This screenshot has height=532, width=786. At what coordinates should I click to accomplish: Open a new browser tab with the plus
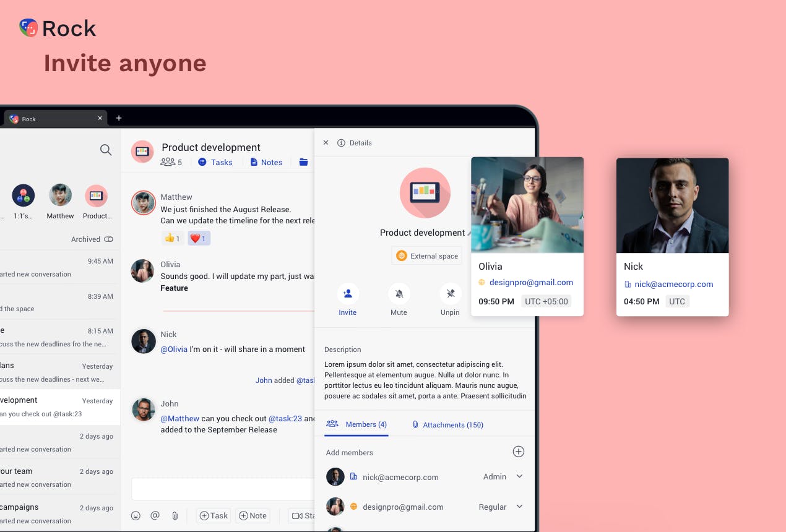click(x=119, y=118)
